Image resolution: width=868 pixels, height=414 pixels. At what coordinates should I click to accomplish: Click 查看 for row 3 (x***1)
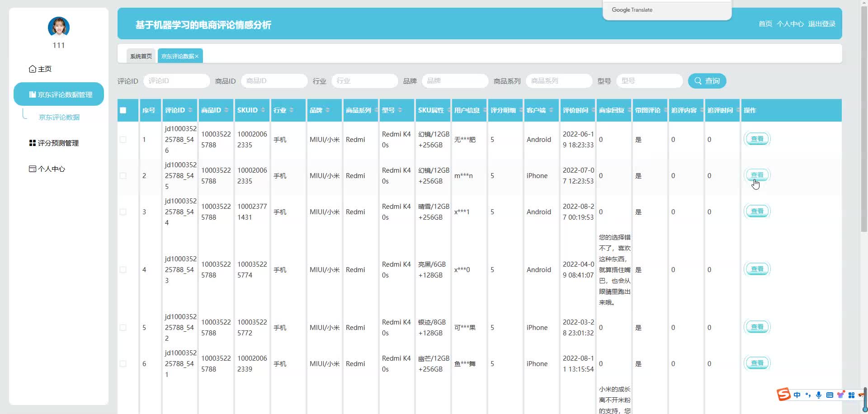[757, 211]
